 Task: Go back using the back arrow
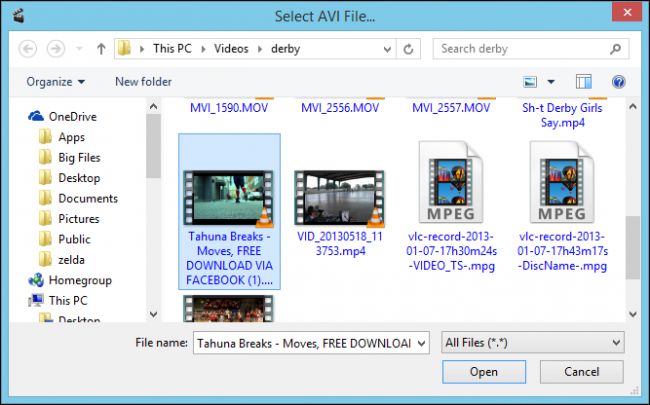(28, 49)
